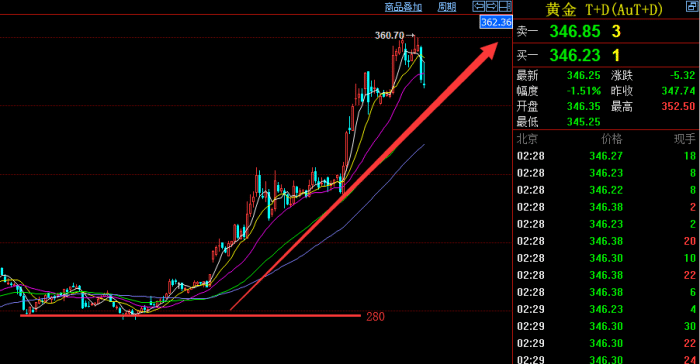Open the 商品叠加 overlay link
The image size is (700, 364).
[403, 7]
